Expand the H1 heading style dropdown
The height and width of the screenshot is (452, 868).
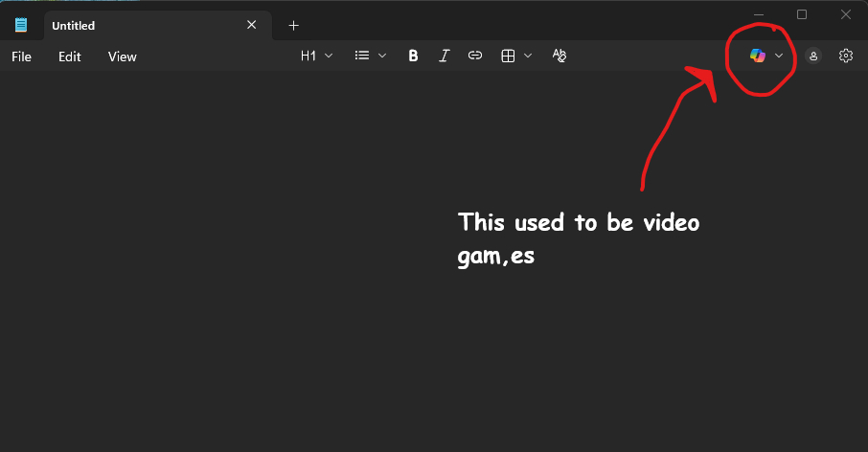coord(316,56)
